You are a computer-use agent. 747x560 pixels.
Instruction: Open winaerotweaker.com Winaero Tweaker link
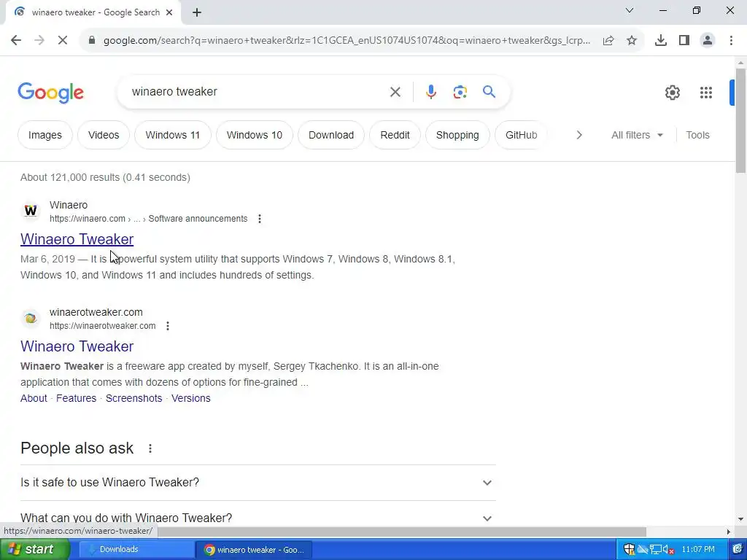77,346
